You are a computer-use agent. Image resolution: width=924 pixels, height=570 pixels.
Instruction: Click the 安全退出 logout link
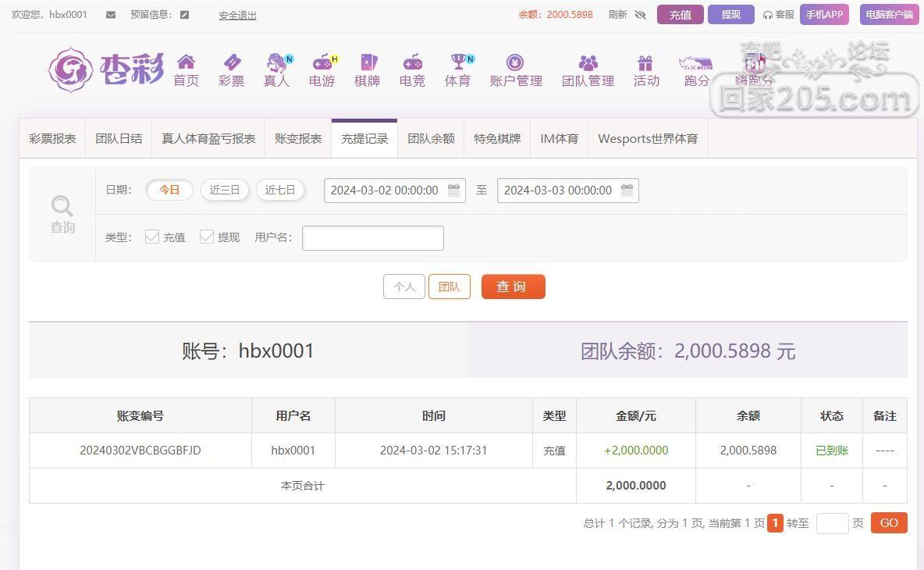point(237,16)
